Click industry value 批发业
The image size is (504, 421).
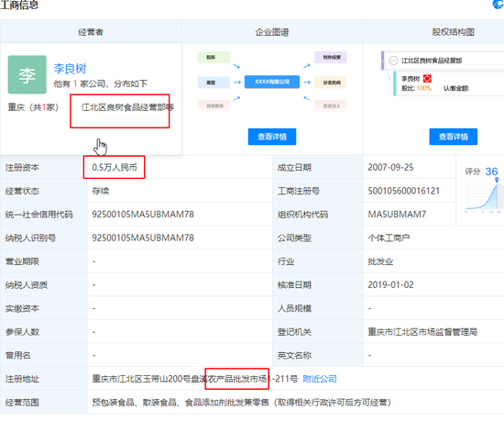tap(380, 261)
